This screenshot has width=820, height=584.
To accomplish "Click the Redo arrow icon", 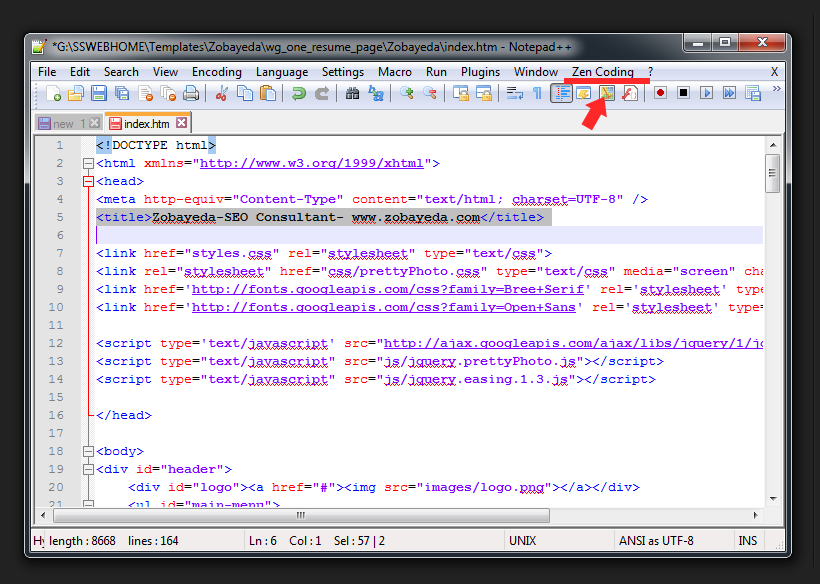I will coord(322,94).
